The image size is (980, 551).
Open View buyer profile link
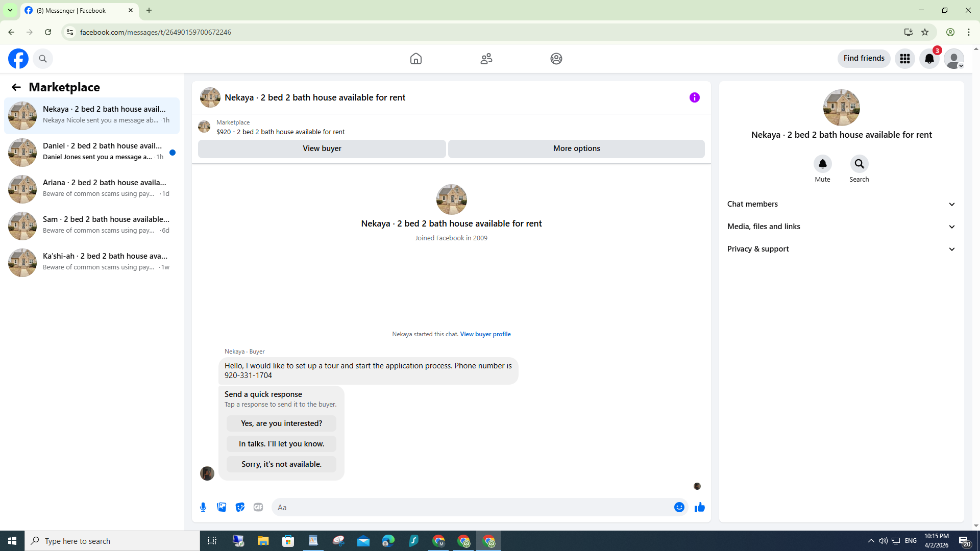(485, 334)
